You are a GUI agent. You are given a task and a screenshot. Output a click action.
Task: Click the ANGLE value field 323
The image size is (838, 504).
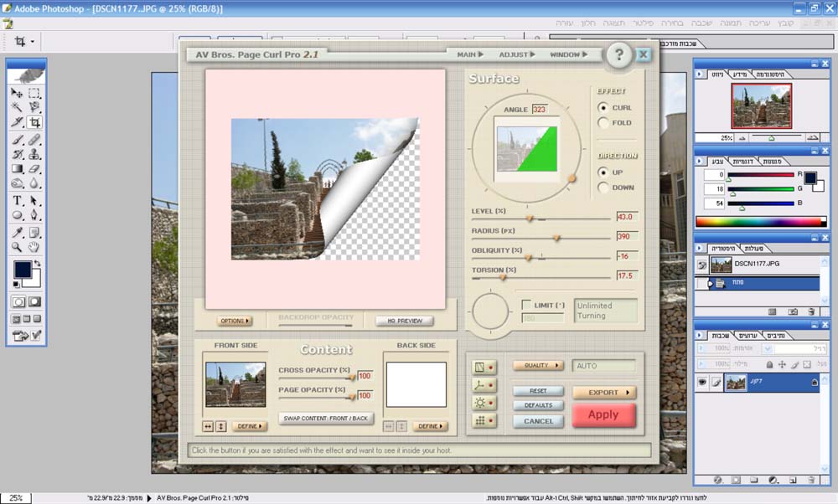[540, 109]
